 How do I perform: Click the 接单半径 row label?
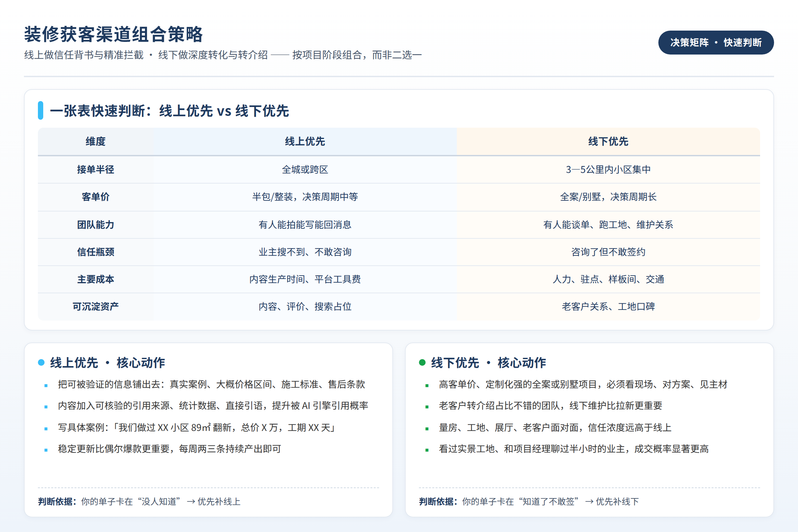coord(95,170)
